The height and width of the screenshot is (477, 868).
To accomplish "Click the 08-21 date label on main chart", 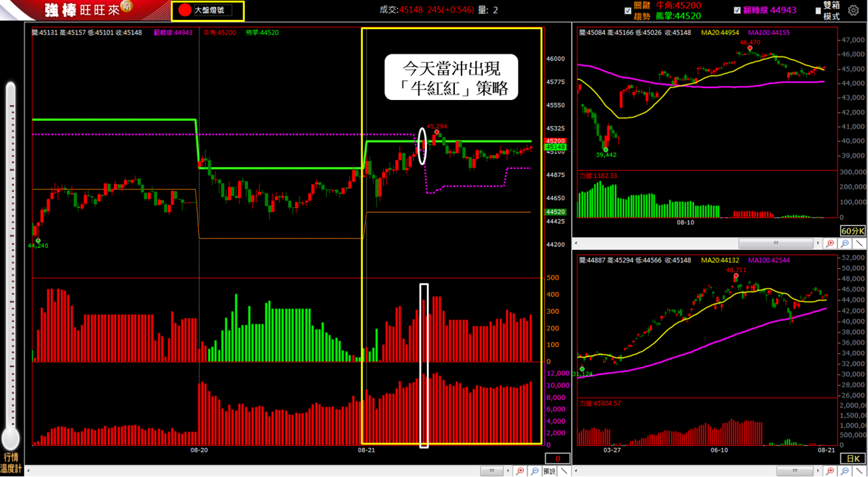I will click(x=367, y=450).
